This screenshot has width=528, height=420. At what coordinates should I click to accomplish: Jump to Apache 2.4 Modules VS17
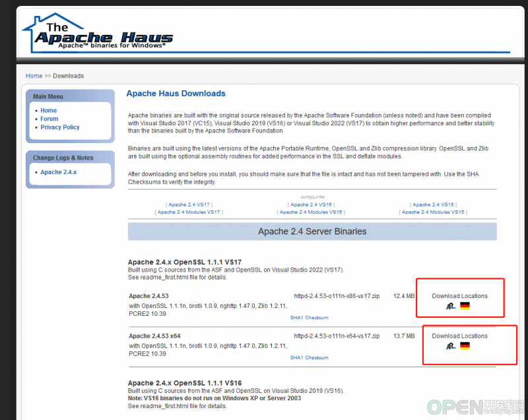click(x=189, y=212)
